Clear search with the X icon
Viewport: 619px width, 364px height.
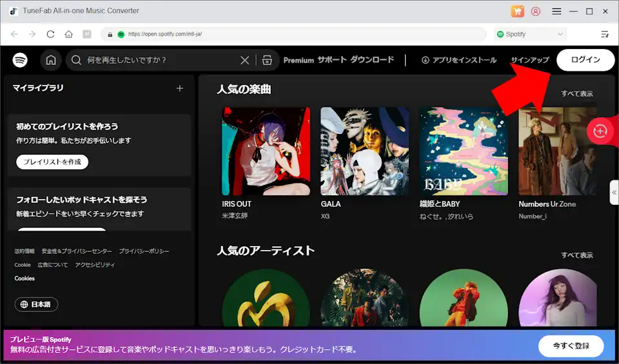coord(244,60)
